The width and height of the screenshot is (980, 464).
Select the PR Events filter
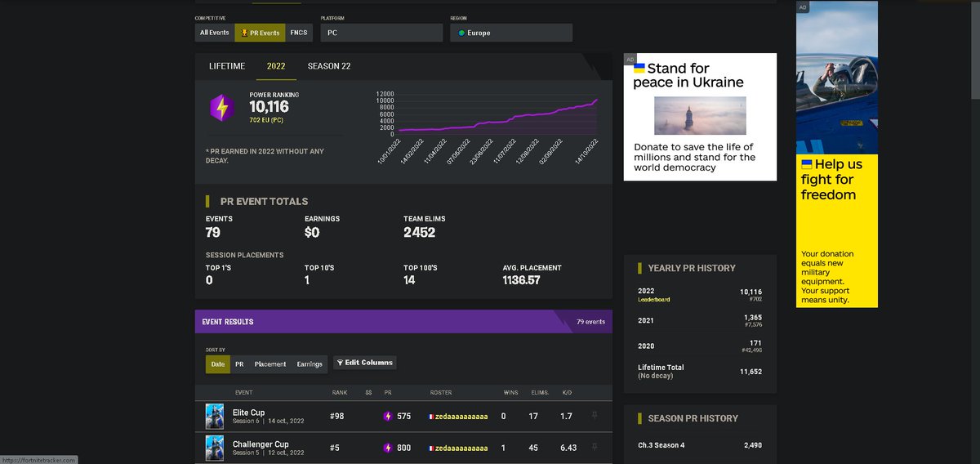(260, 33)
